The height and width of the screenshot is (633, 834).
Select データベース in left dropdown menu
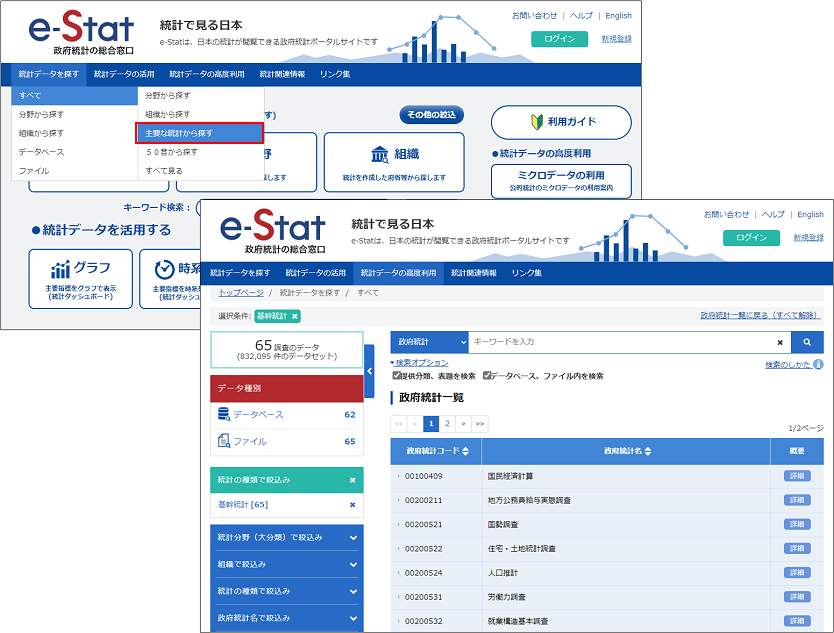[x=74, y=152]
